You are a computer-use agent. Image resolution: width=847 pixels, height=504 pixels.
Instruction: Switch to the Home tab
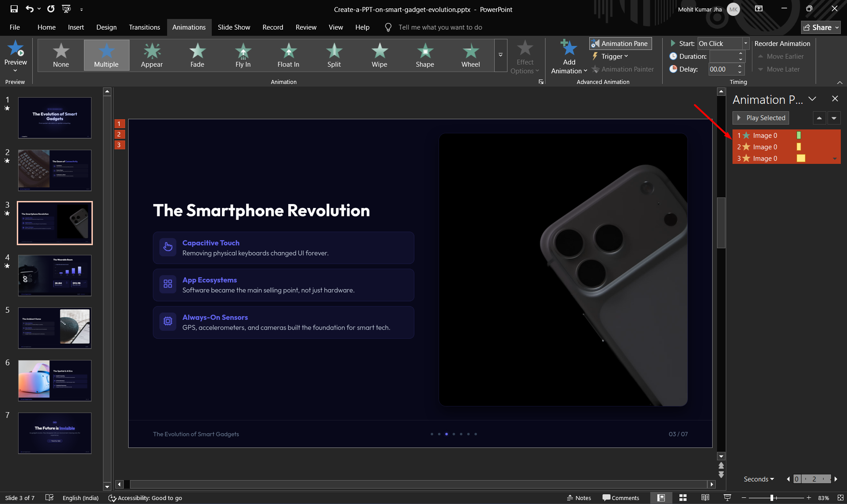(46, 27)
